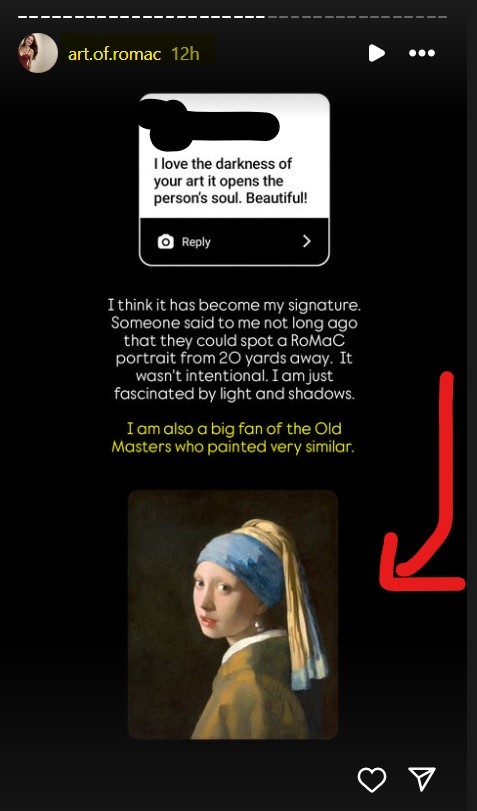Open the art.of.romac profile picture
Viewport: 477px width, 811px height.
38,53
